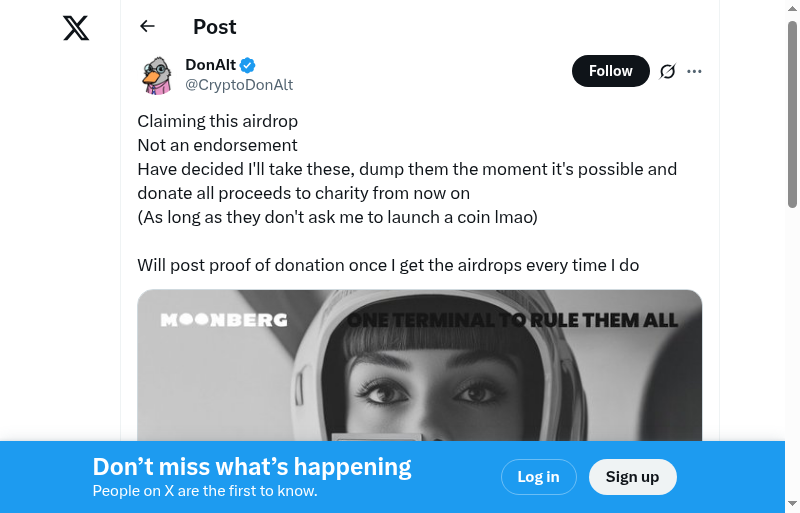This screenshot has height=513, width=800.
Task: Click the Grok icon beside Follow
Action: pos(668,71)
